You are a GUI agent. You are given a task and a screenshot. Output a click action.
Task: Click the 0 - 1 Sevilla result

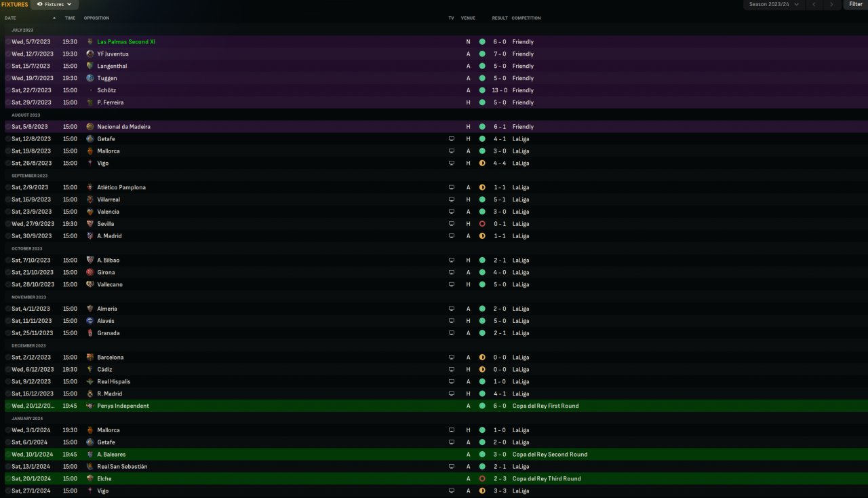[x=500, y=224]
